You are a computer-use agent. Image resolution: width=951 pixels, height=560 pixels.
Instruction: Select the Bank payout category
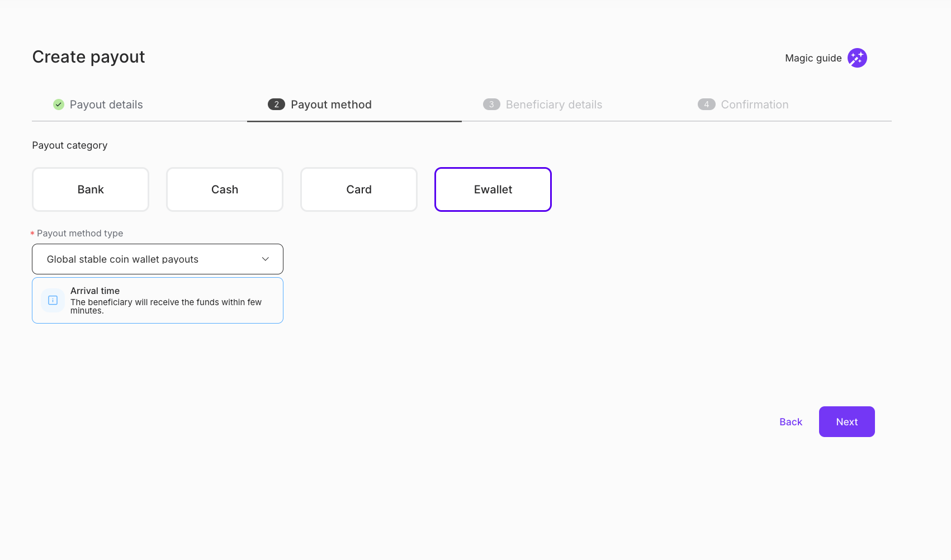tap(90, 189)
